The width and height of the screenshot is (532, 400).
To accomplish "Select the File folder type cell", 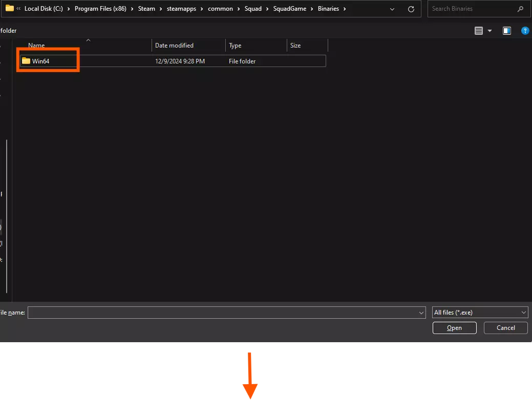I will coord(242,61).
